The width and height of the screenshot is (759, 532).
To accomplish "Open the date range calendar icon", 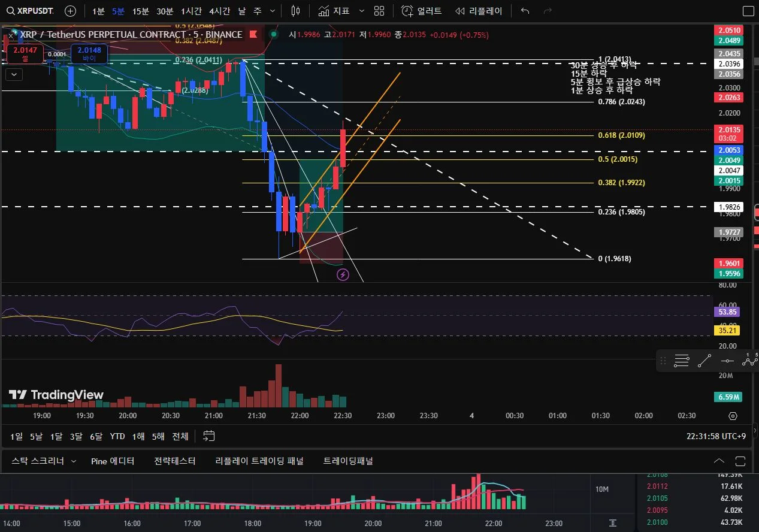I will pyautogui.click(x=208, y=436).
